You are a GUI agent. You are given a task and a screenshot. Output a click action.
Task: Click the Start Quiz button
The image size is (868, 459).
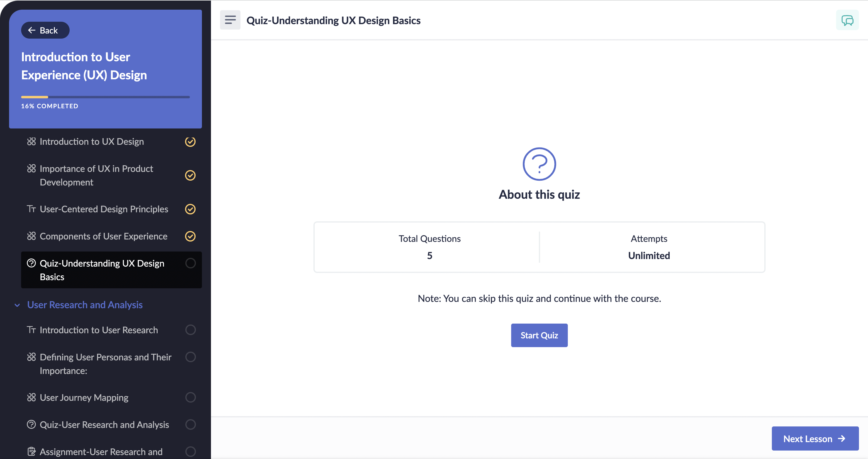pos(539,335)
